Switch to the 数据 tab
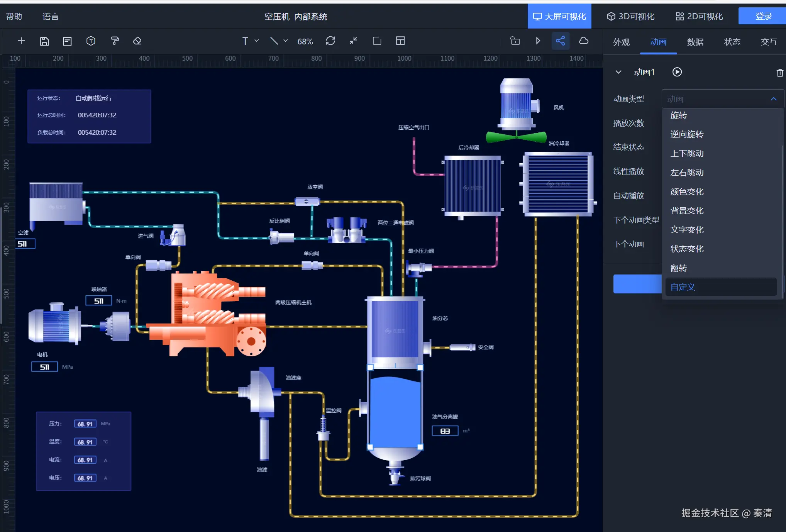Screen dimensions: 786x532 pos(695,42)
